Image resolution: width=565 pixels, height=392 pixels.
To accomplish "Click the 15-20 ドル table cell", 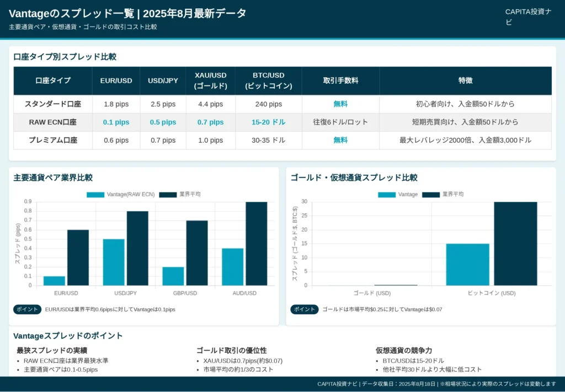I will (269, 122).
